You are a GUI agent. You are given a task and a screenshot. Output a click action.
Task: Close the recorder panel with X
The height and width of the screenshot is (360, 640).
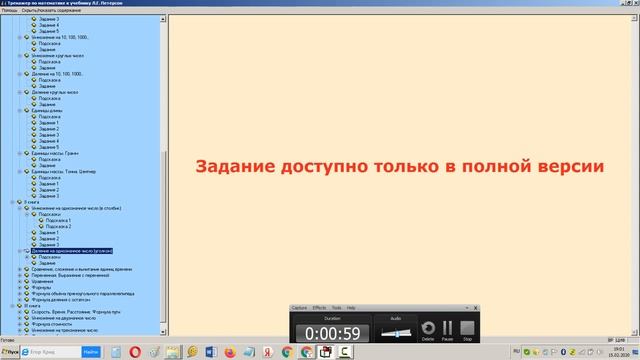coord(476,308)
